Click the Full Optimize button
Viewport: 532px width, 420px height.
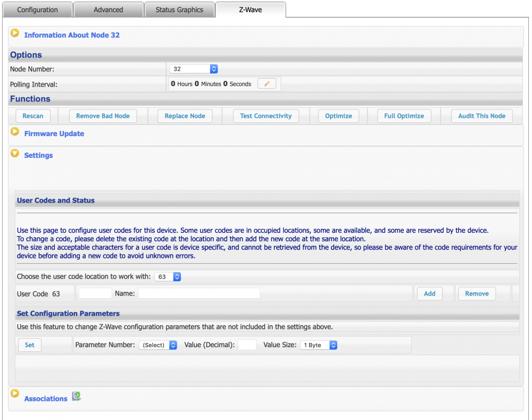(404, 116)
